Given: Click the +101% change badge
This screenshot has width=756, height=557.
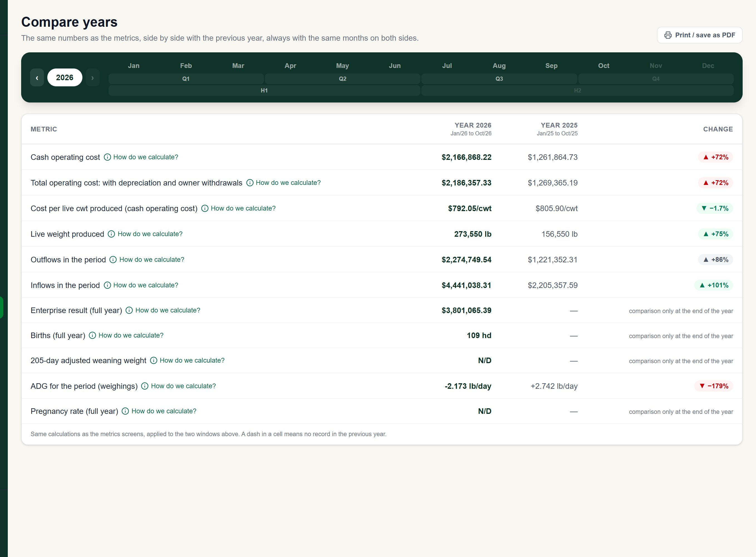Looking at the screenshot, I should [713, 285].
